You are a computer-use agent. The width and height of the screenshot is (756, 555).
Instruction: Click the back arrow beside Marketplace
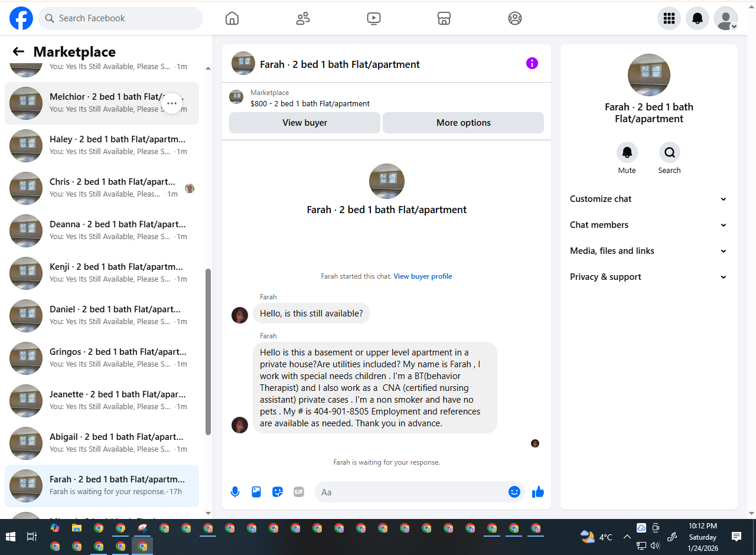tap(18, 52)
